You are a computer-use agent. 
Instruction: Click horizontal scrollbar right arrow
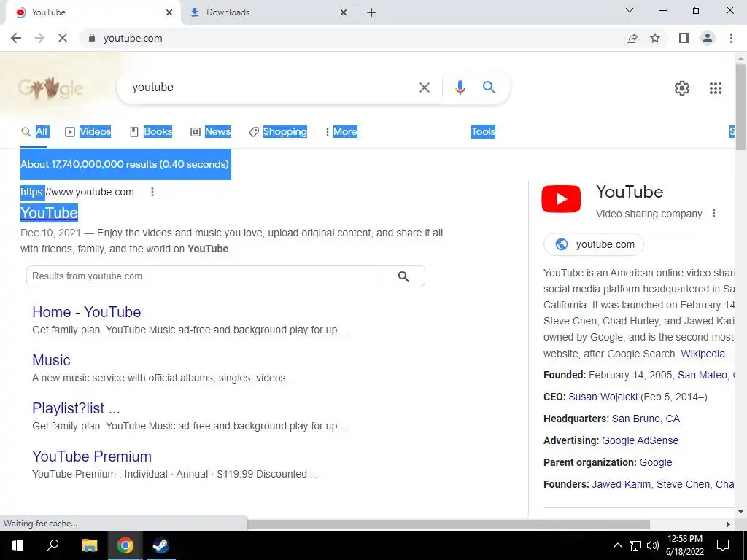click(x=728, y=524)
